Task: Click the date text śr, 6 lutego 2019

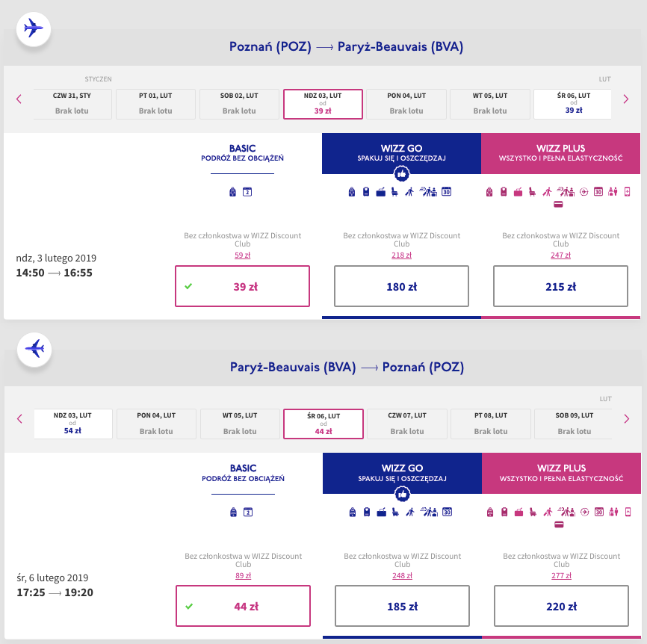Action: pos(52,578)
